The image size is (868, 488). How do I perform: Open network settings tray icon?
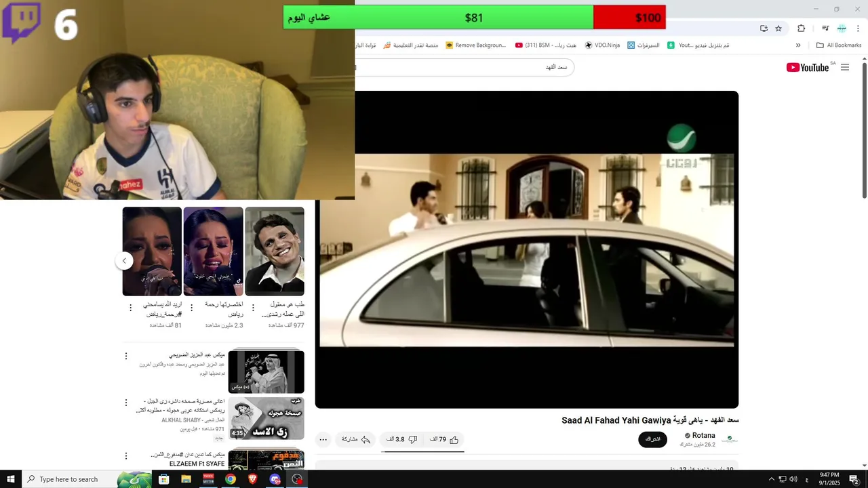click(x=782, y=479)
